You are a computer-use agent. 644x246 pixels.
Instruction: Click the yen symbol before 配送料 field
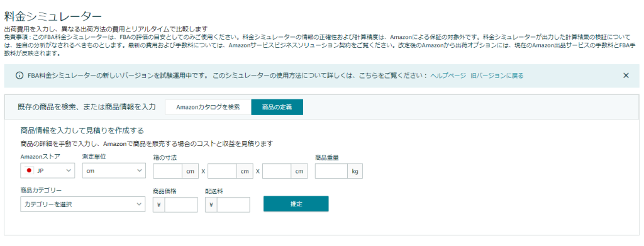coord(211,204)
